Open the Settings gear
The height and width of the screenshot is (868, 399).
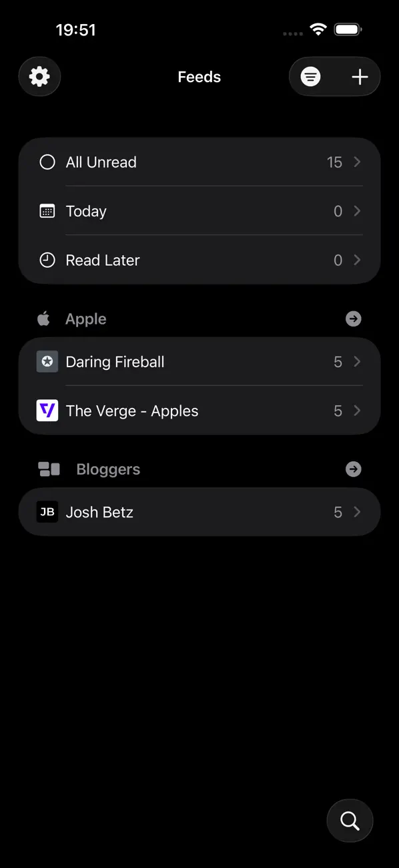[x=39, y=76]
